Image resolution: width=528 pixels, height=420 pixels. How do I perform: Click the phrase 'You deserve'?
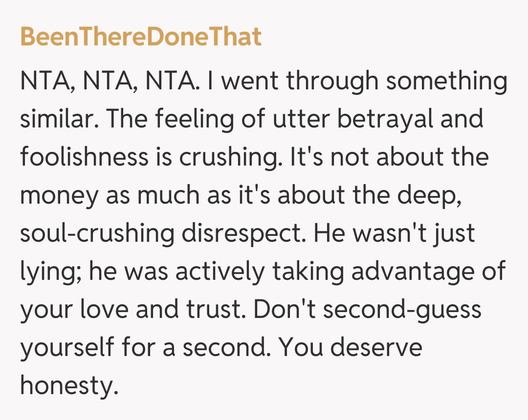click(x=351, y=348)
